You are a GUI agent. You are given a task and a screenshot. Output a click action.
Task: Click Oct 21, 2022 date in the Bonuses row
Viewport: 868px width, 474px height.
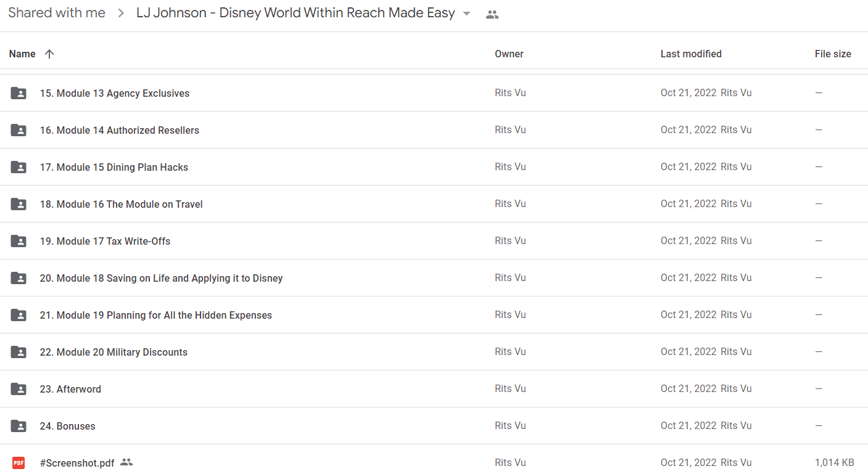tap(688, 425)
